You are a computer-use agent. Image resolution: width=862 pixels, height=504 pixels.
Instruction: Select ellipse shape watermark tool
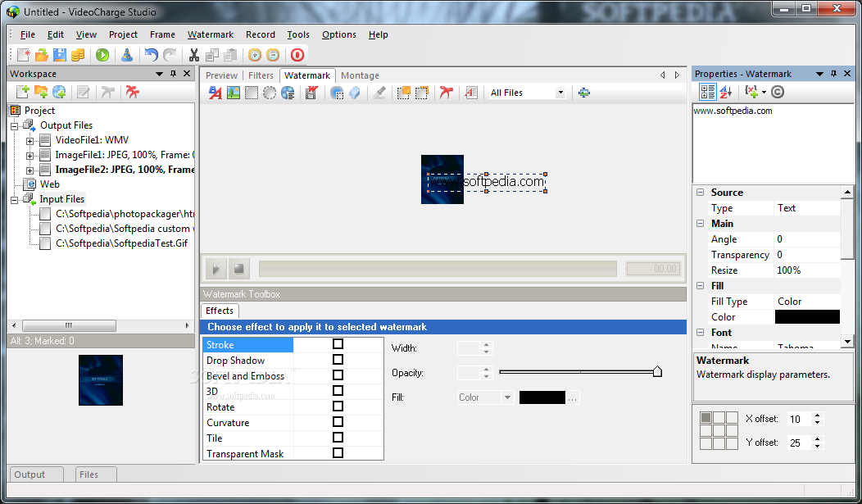pos(270,93)
